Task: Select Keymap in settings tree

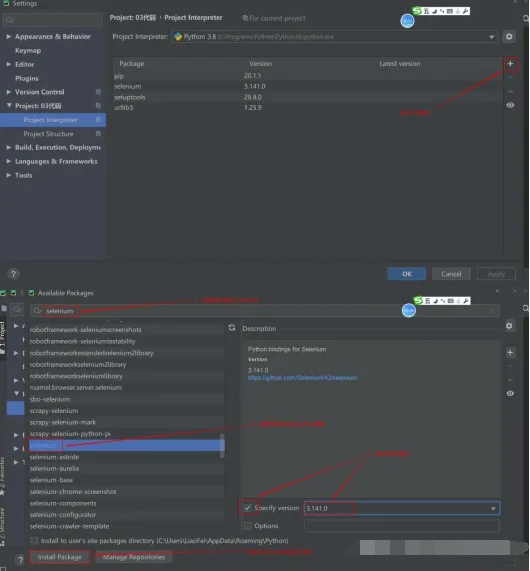Action: [28, 50]
